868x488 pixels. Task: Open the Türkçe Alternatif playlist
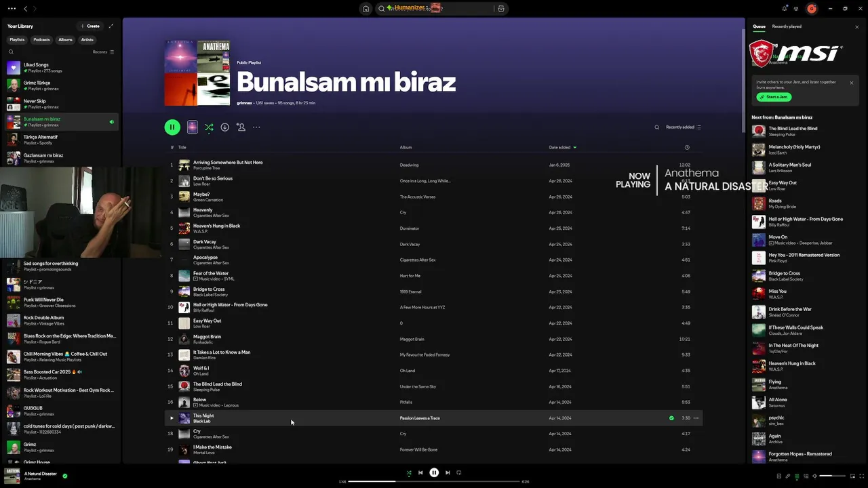click(62, 140)
